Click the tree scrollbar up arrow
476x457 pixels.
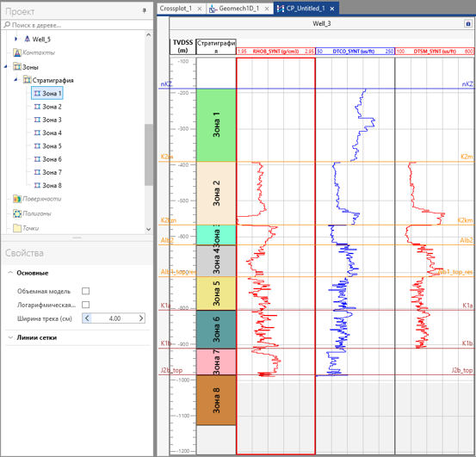[x=148, y=35]
